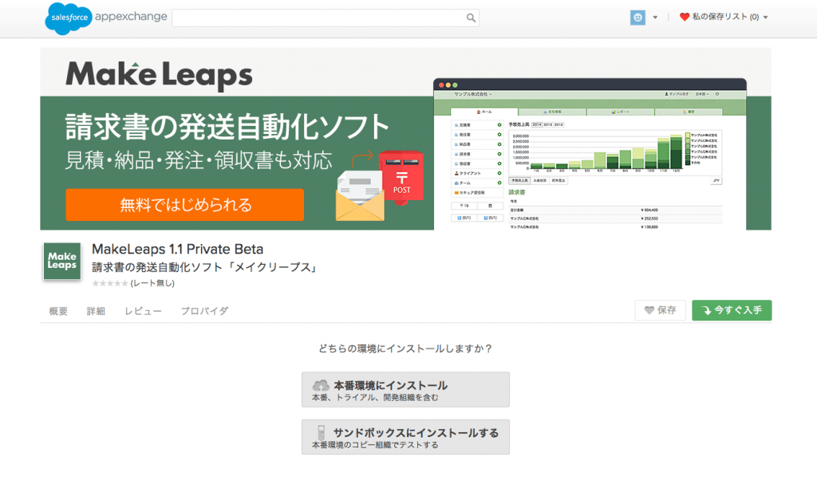Click the MakeLeaps banner logo
The image size is (817, 504).
click(x=159, y=75)
